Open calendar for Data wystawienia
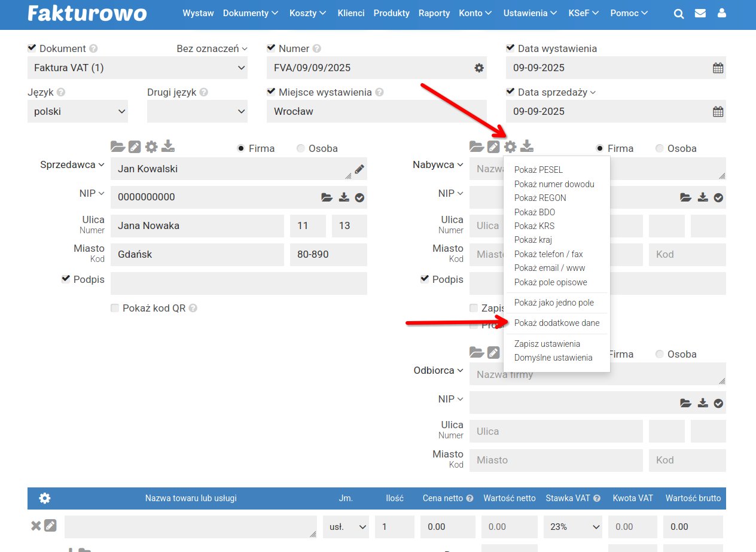The width and height of the screenshot is (756, 552). tap(718, 68)
